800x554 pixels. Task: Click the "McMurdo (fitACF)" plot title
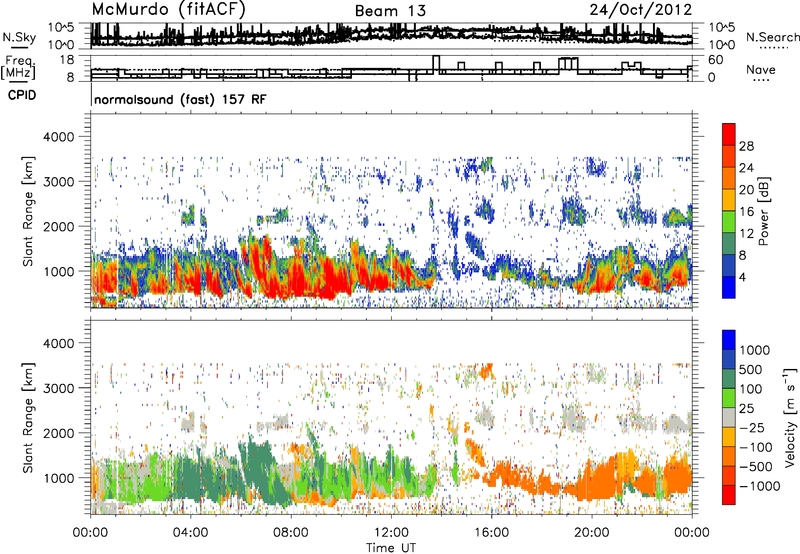(168, 10)
